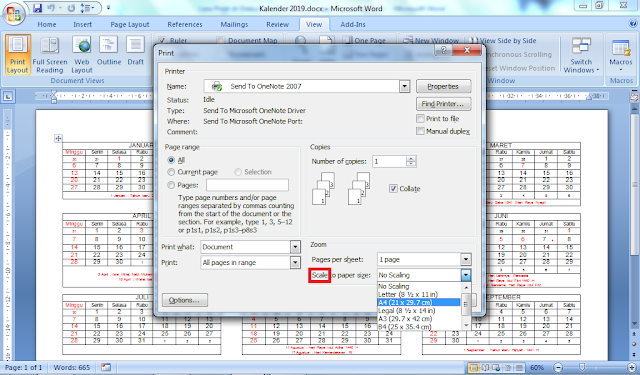Open the Pages per sheet dropdown
The height and width of the screenshot is (375, 640).
466,260
